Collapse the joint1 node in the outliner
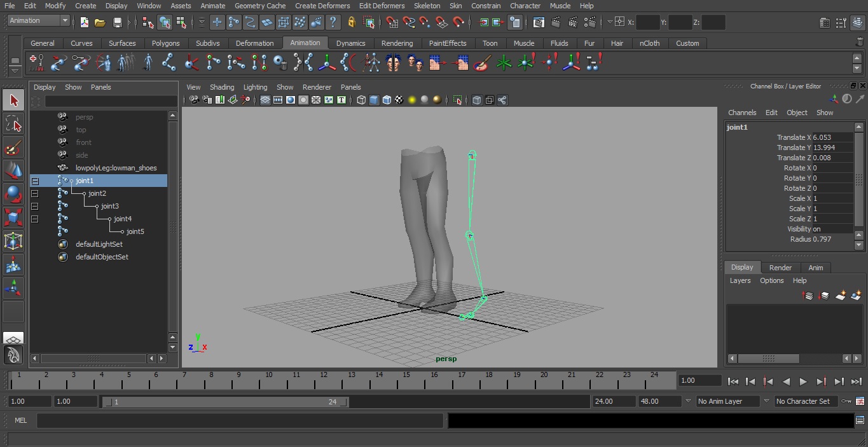 35,181
